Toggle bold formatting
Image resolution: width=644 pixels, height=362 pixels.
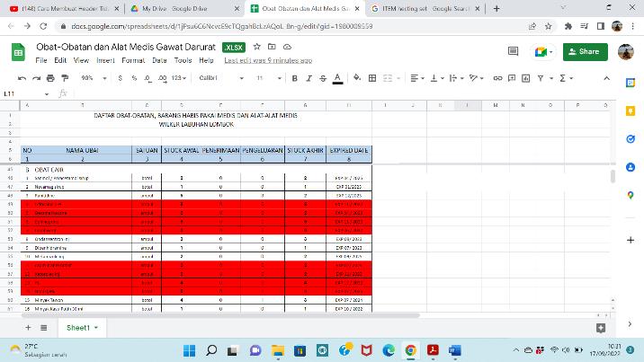point(294,78)
